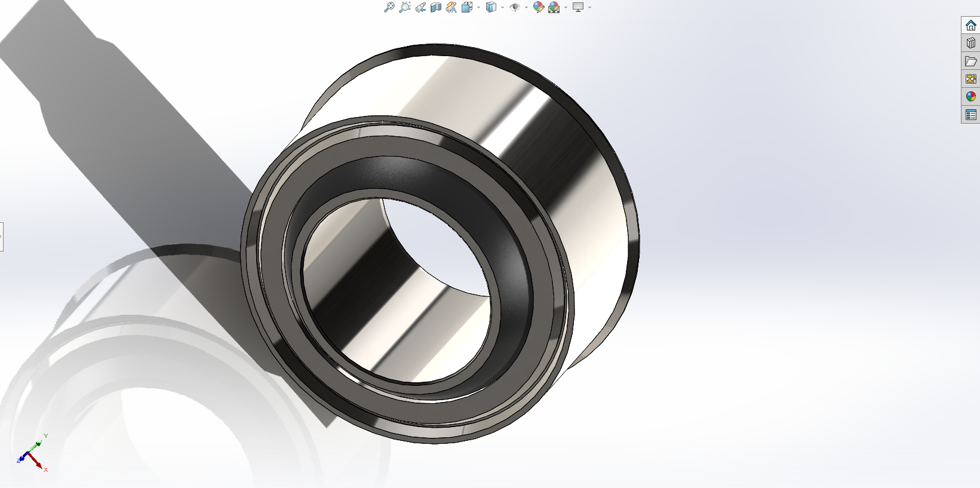Open the SolidWorks Resources home tab
980x488 pixels.
[970, 25]
